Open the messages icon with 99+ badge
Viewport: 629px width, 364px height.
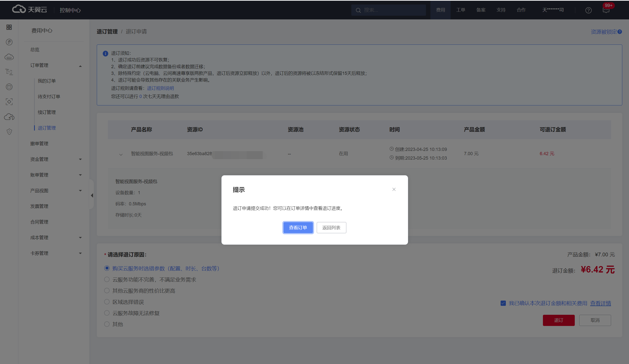tap(606, 10)
